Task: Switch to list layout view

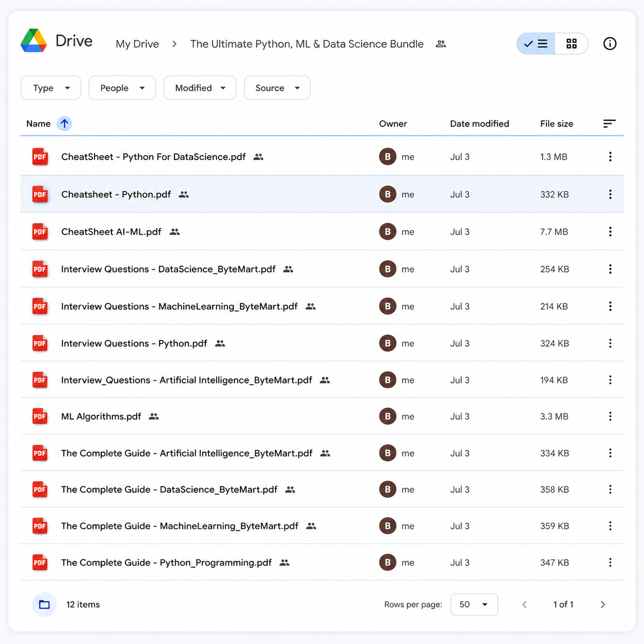Action: [536, 44]
